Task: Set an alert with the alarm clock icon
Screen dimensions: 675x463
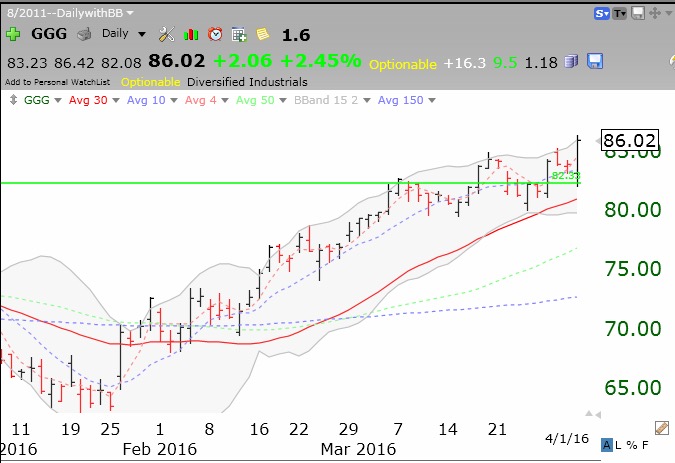Action: [x=214, y=33]
